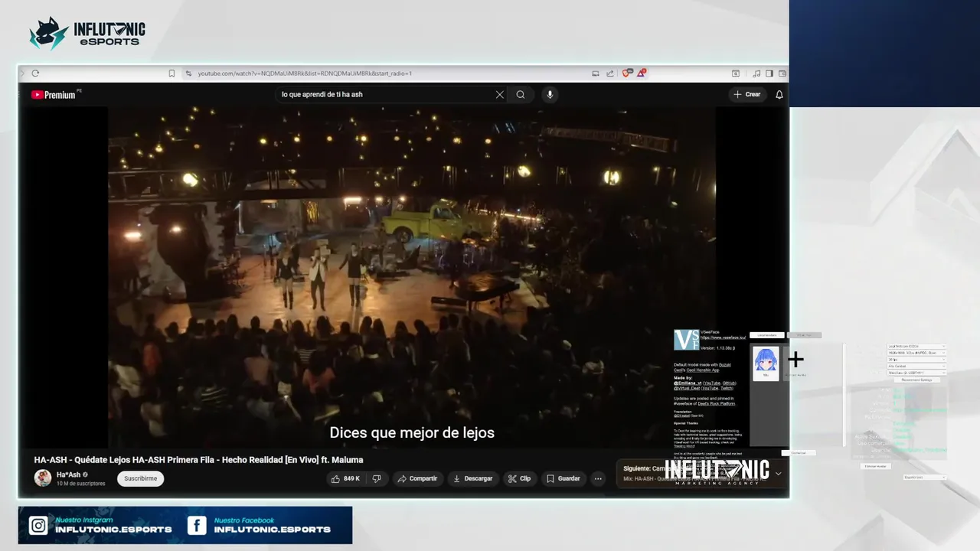Image resolution: width=980 pixels, height=551 pixels.
Task: Create a clip with the Clip button
Action: pos(519,478)
